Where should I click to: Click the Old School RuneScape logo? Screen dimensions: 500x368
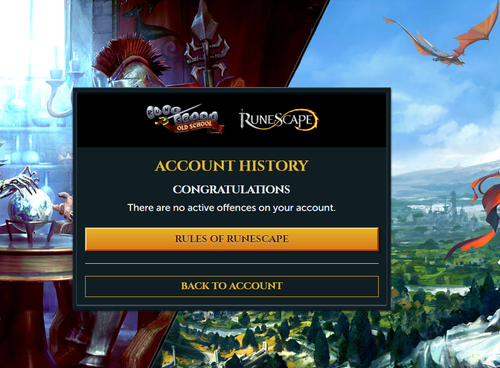185,119
